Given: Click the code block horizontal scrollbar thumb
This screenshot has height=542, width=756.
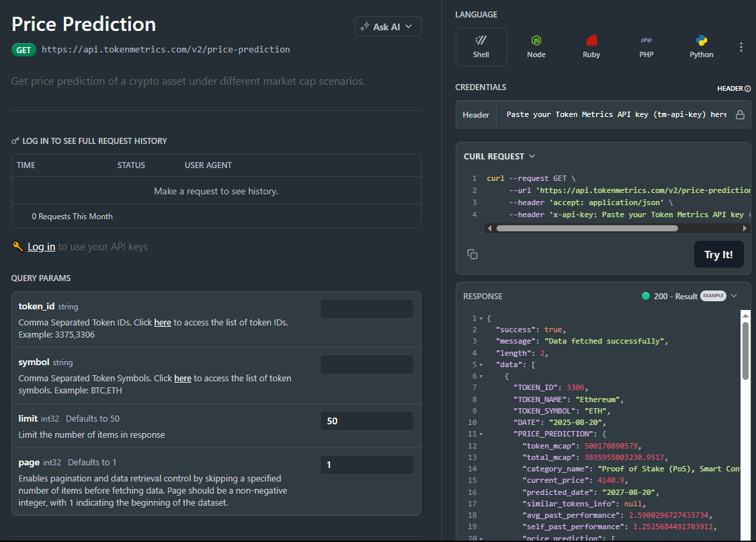Looking at the screenshot, I should 587,228.
